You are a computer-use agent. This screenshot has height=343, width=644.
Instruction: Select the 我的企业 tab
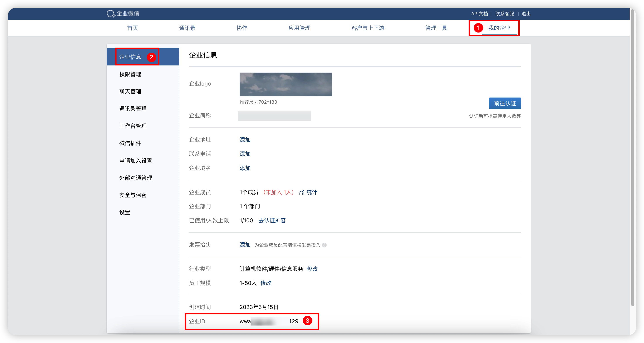pyautogui.click(x=499, y=28)
